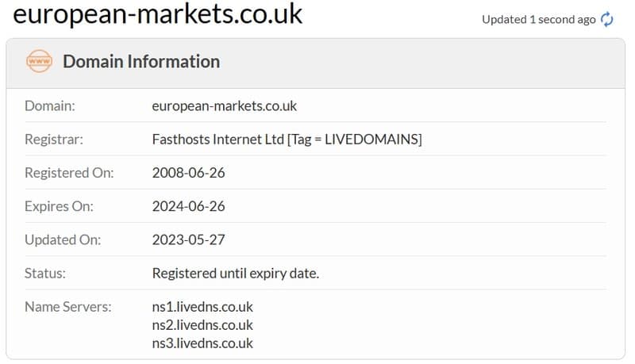
Task: Click the Expires On: field label
Action: pyautogui.click(x=59, y=207)
